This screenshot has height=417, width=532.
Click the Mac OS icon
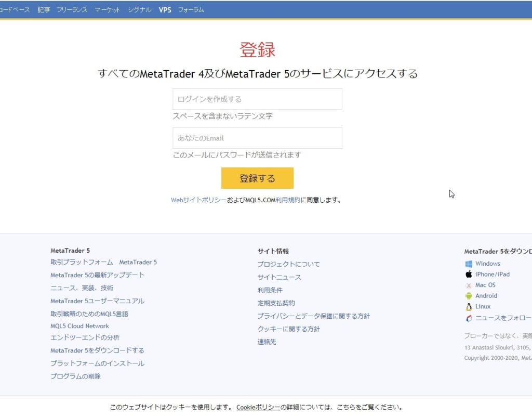[x=469, y=285]
